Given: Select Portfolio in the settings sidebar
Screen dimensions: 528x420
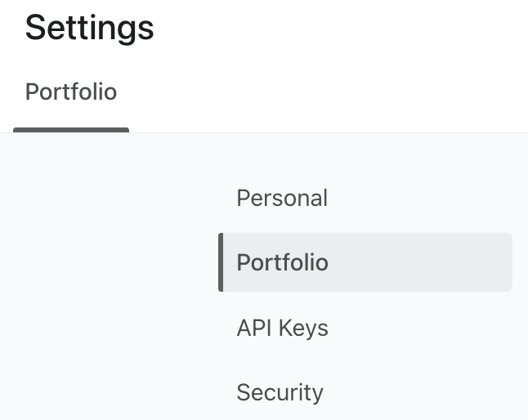Looking at the screenshot, I should tap(283, 262).
